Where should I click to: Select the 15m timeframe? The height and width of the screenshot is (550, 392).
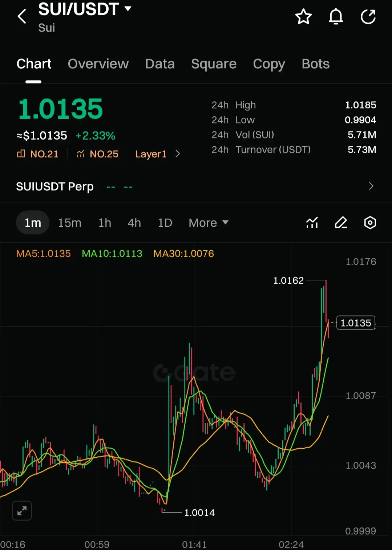coord(70,223)
